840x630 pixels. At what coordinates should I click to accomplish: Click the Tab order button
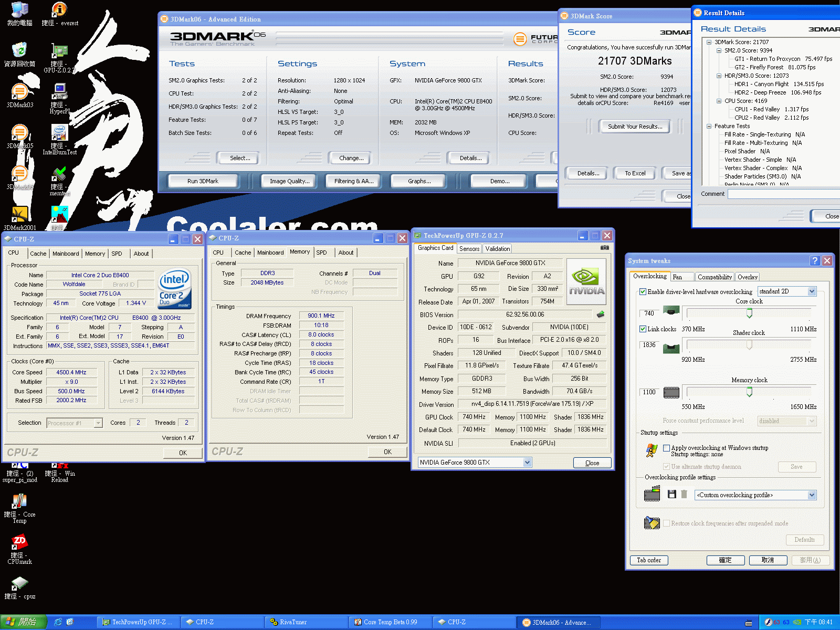click(x=649, y=560)
